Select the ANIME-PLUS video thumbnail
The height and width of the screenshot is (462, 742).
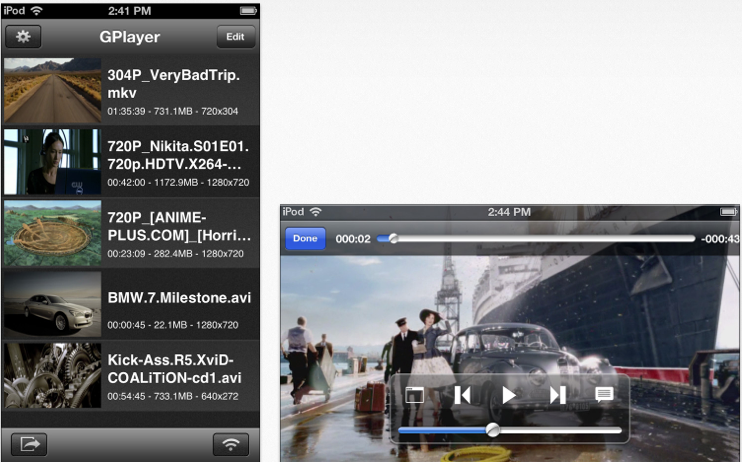(53, 233)
